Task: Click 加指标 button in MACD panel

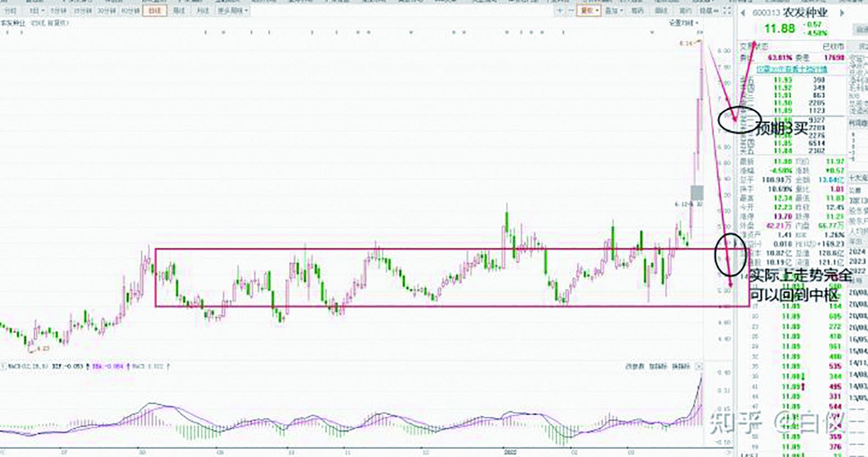Action: click(x=658, y=366)
